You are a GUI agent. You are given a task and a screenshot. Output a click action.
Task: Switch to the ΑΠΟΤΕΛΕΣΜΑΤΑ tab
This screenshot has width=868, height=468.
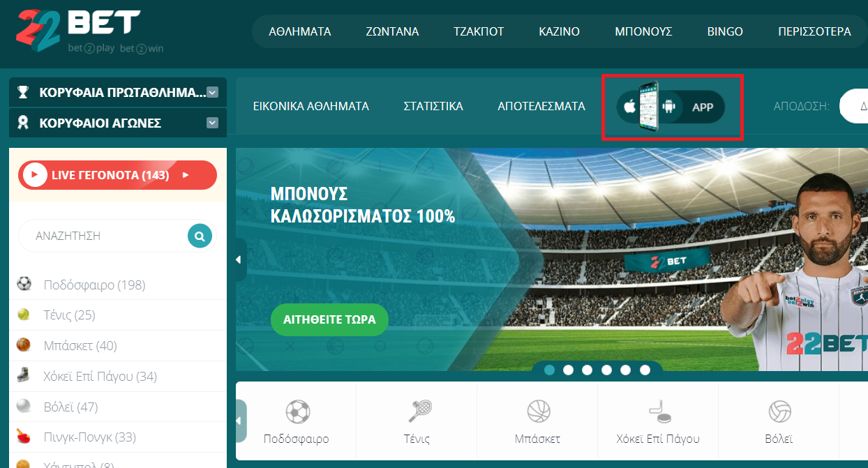[x=541, y=106]
